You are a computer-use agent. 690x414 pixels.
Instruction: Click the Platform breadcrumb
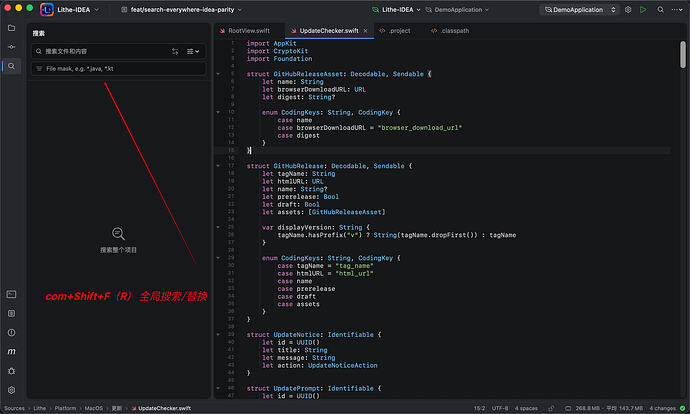(65, 408)
